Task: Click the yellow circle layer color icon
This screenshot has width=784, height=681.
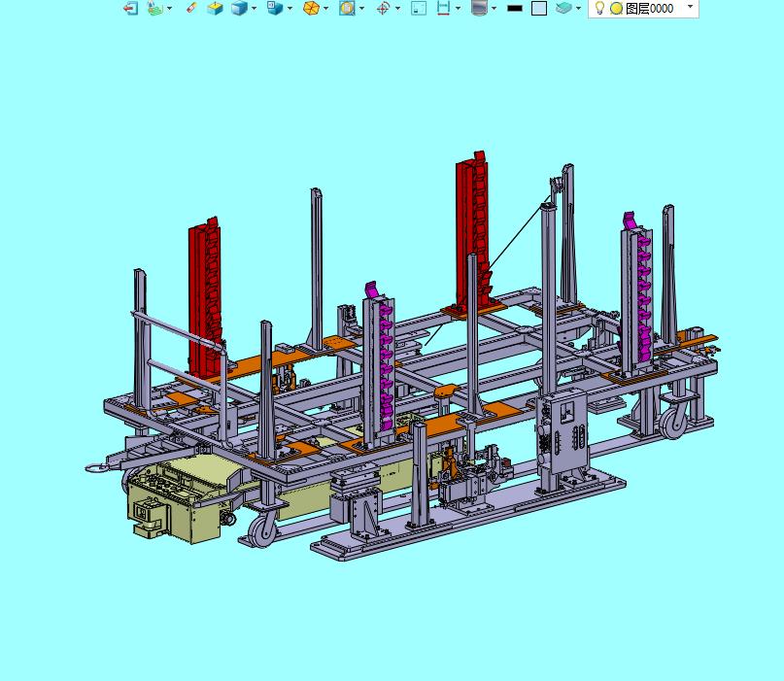Action: click(617, 9)
